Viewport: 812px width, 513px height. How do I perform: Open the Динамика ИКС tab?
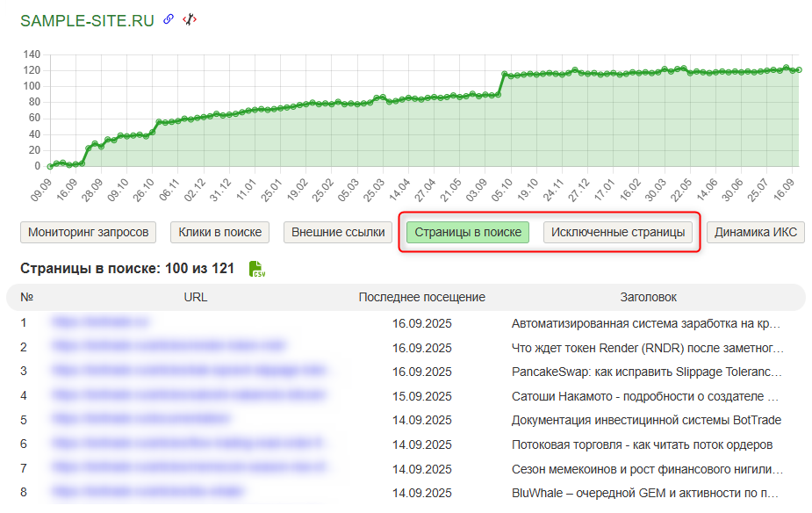(x=755, y=232)
